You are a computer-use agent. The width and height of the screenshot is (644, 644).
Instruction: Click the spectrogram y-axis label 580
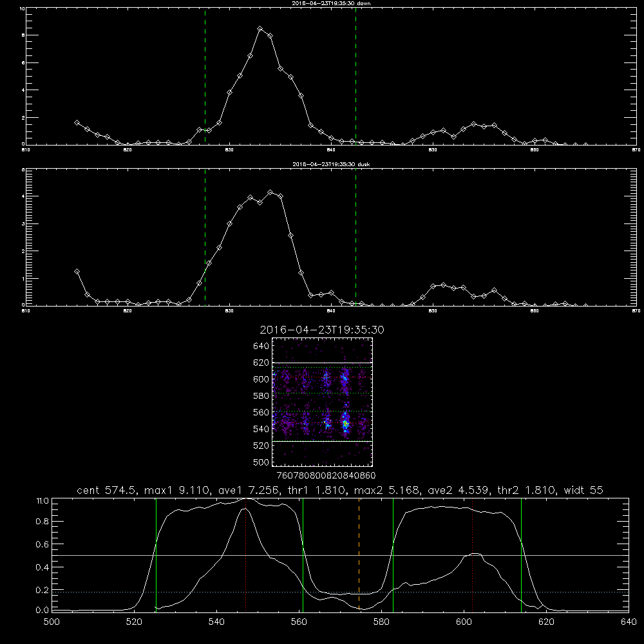pos(261,395)
